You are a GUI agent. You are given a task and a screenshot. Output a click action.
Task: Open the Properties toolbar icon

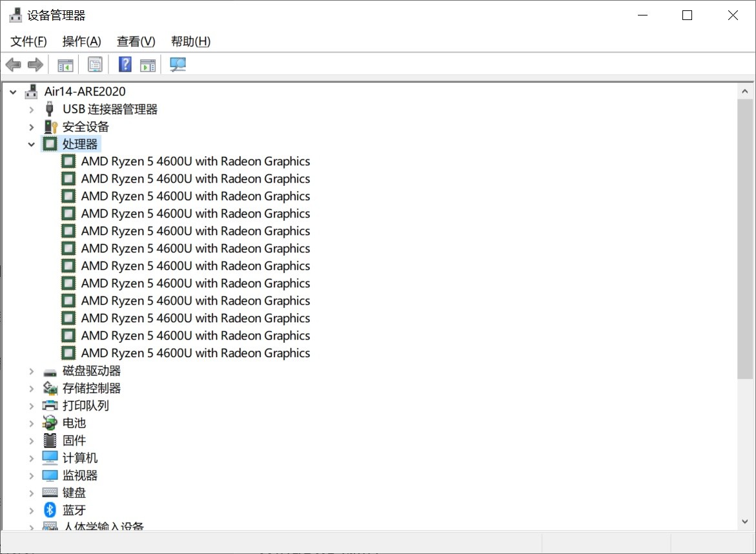coord(95,65)
